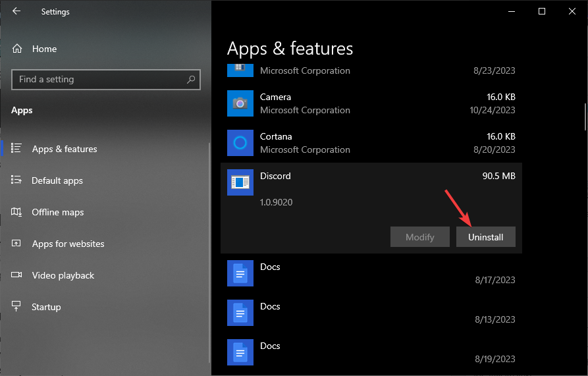Click the Discord app icon
This screenshot has height=376, width=588.
(240, 182)
